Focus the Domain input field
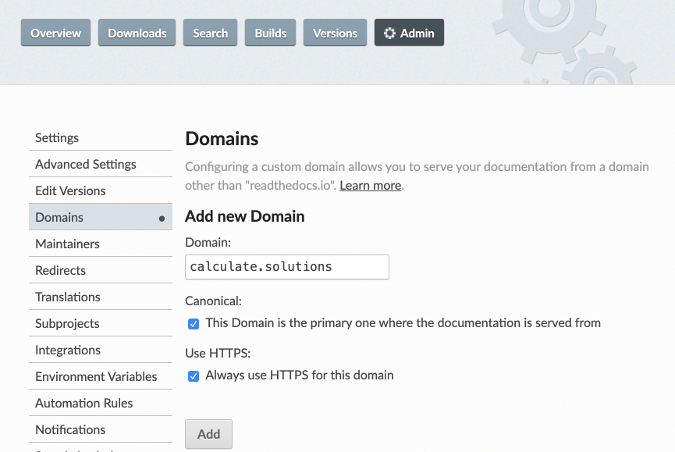The width and height of the screenshot is (675, 452). [x=287, y=267]
